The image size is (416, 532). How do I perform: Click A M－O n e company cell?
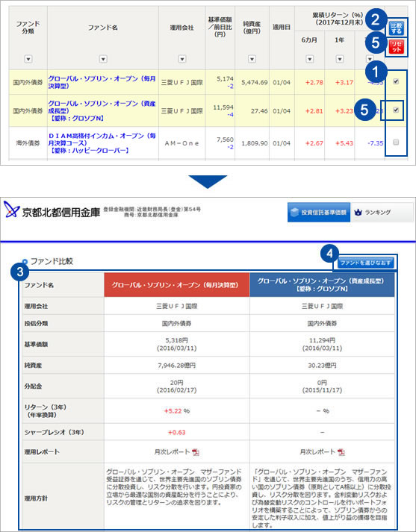coord(181,143)
